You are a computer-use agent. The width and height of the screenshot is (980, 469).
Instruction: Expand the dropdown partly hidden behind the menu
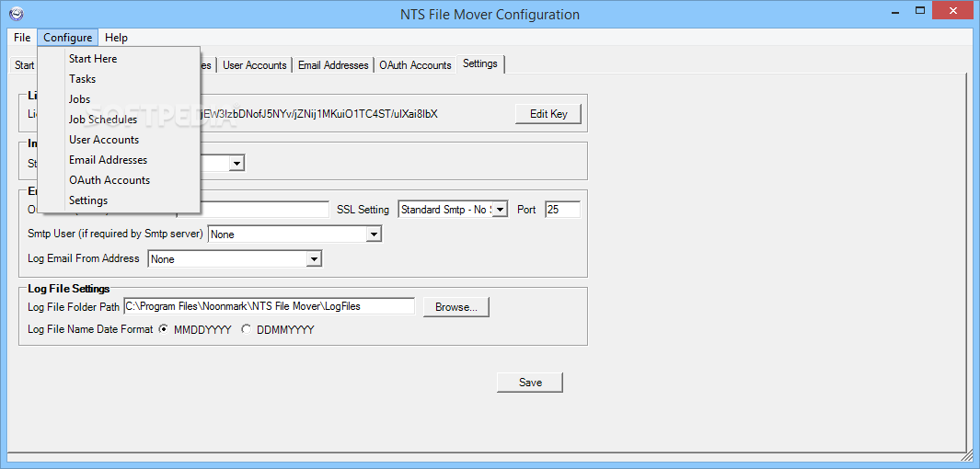[x=236, y=164]
